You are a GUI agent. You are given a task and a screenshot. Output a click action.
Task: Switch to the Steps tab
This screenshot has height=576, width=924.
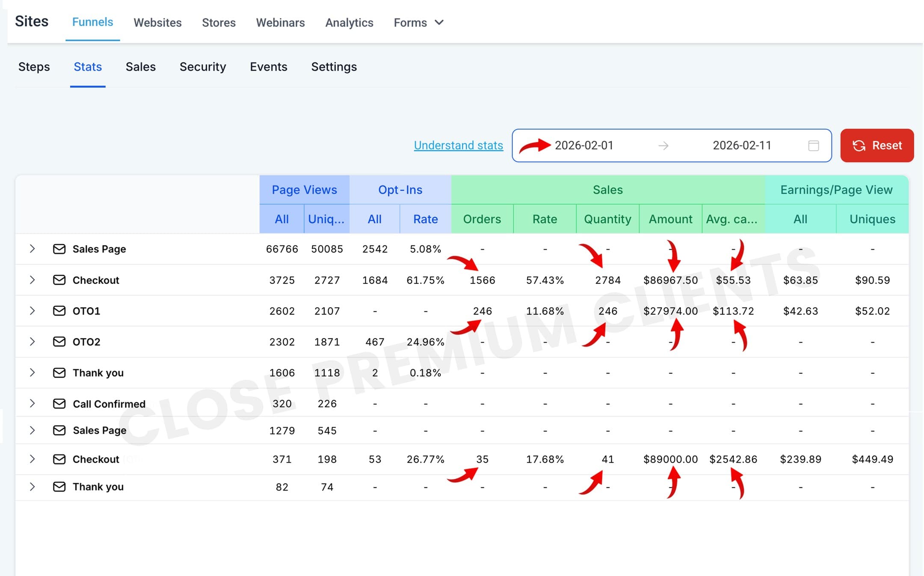[34, 67]
